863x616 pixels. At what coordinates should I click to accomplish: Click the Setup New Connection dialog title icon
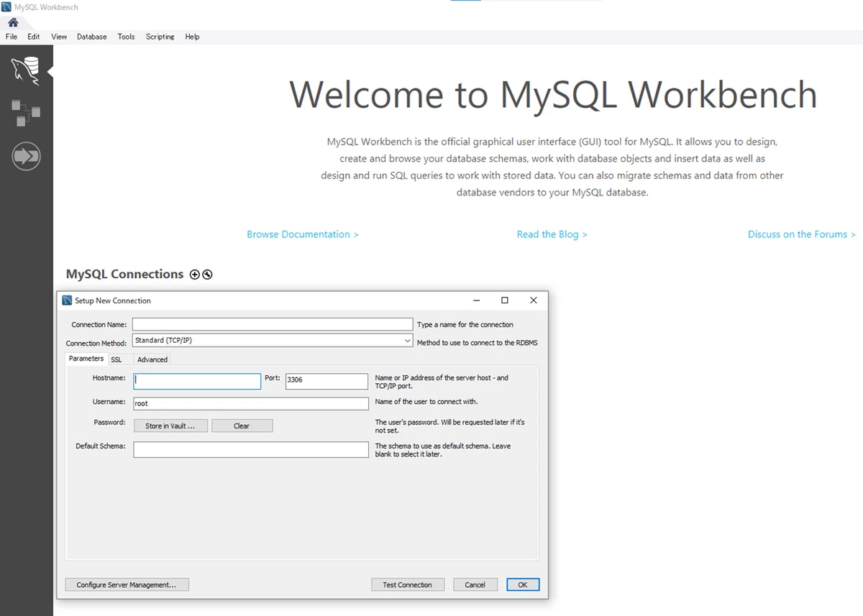67,300
